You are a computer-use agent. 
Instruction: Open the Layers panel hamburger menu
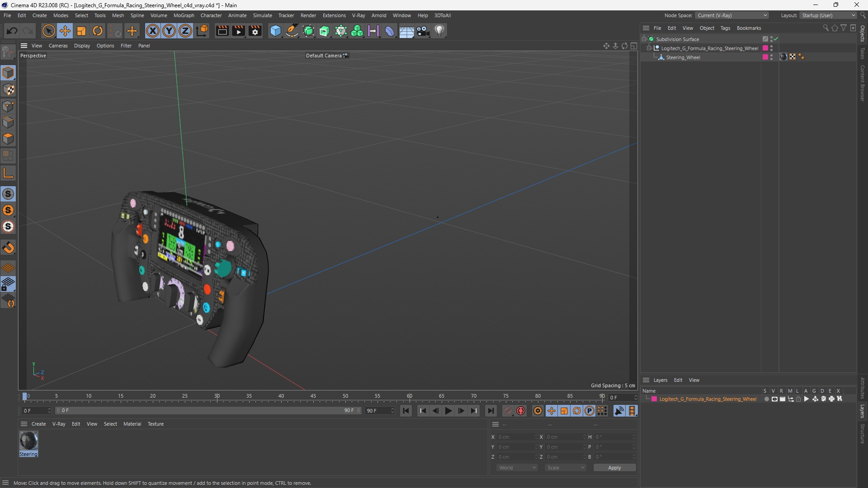646,380
